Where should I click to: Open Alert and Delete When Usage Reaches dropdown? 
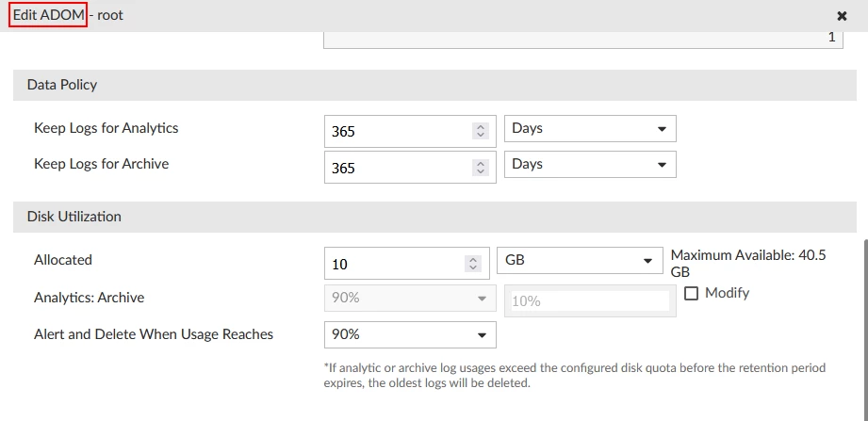point(410,334)
